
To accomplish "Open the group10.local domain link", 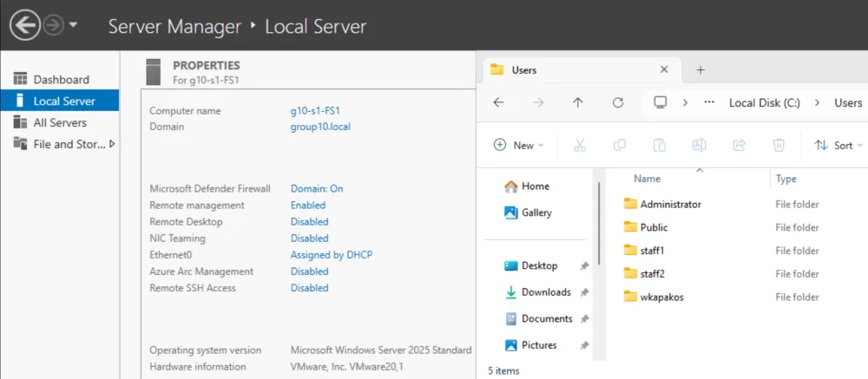I will [320, 127].
